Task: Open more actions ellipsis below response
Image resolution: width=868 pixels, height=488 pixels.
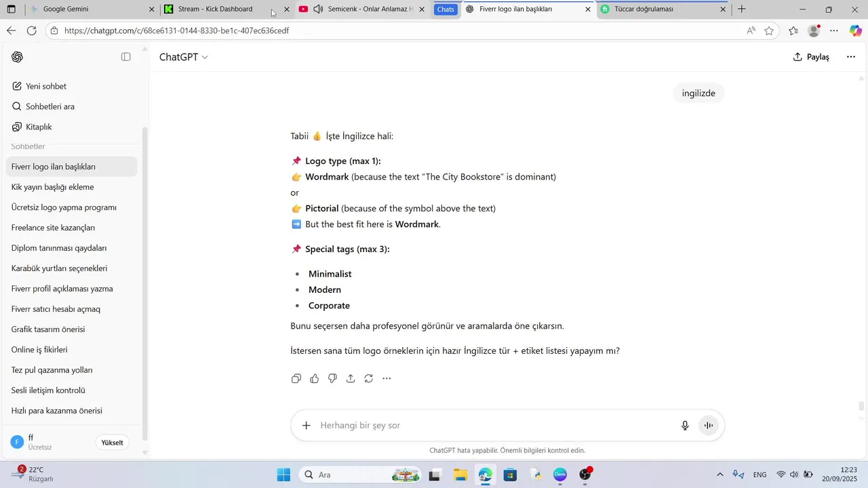Action: click(387, 378)
